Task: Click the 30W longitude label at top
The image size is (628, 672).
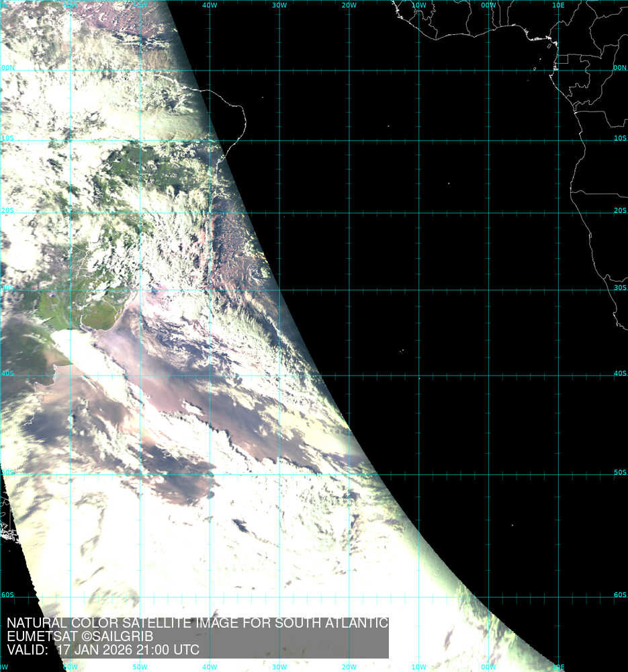Action: pos(279,5)
